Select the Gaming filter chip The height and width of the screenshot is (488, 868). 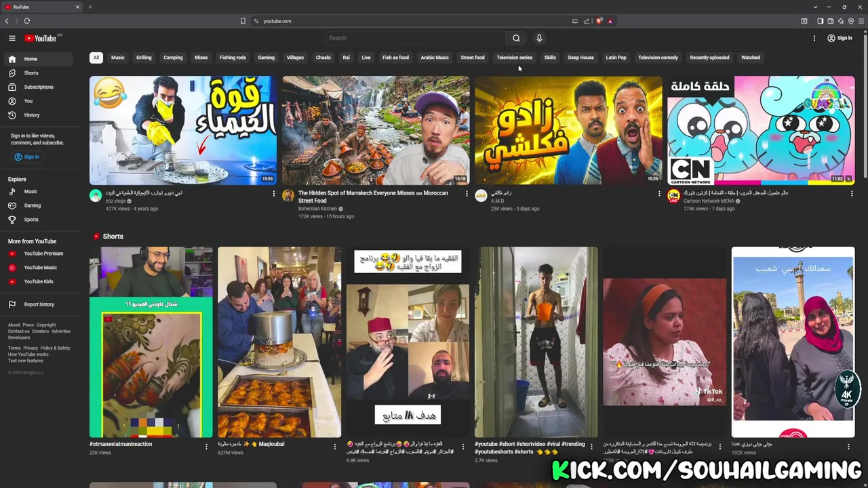click(x=266, y=58)
